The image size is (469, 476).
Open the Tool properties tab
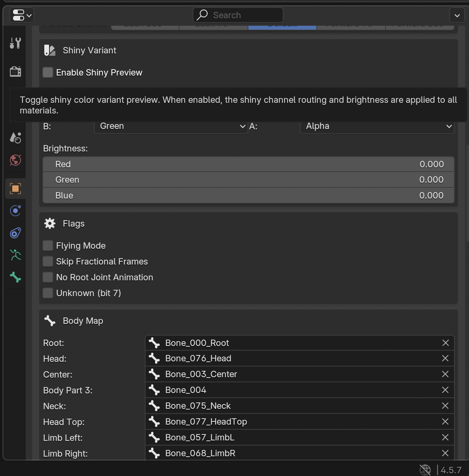[15, 43]
